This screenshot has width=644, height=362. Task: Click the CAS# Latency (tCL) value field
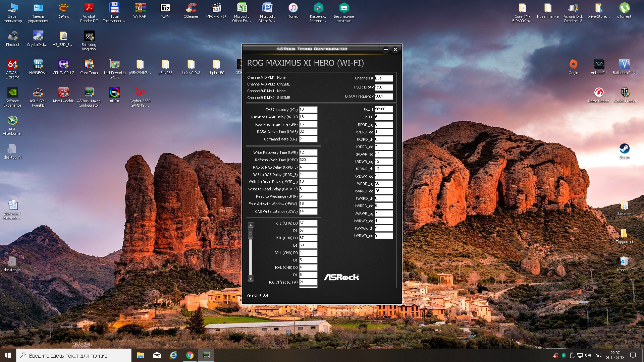click(x=308, y=110)
